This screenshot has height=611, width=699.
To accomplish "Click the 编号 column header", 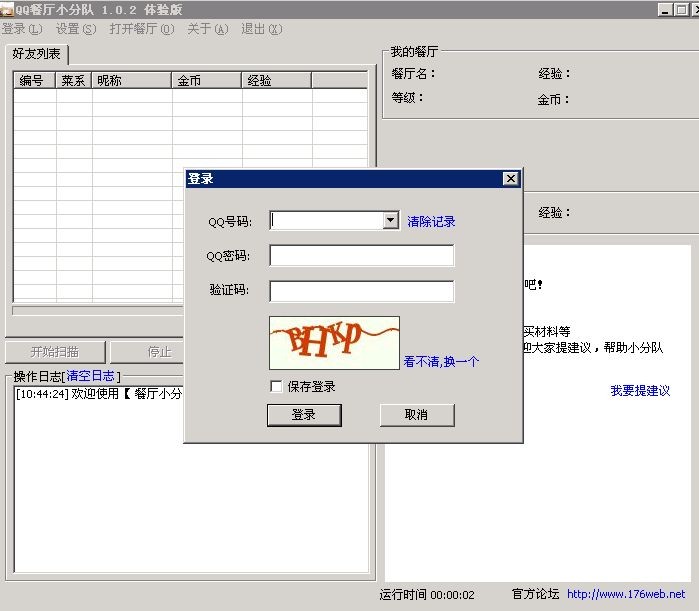I will click(34, 80).
